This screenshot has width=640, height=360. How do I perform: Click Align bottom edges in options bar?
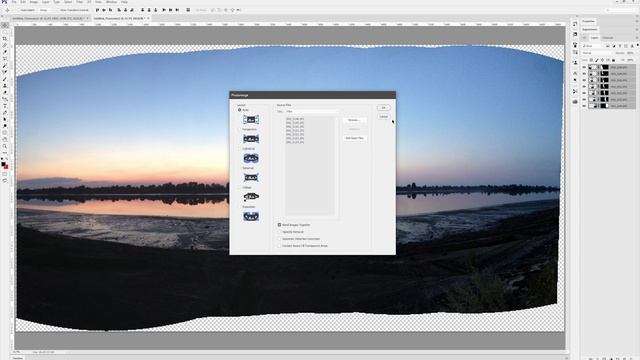111,10
